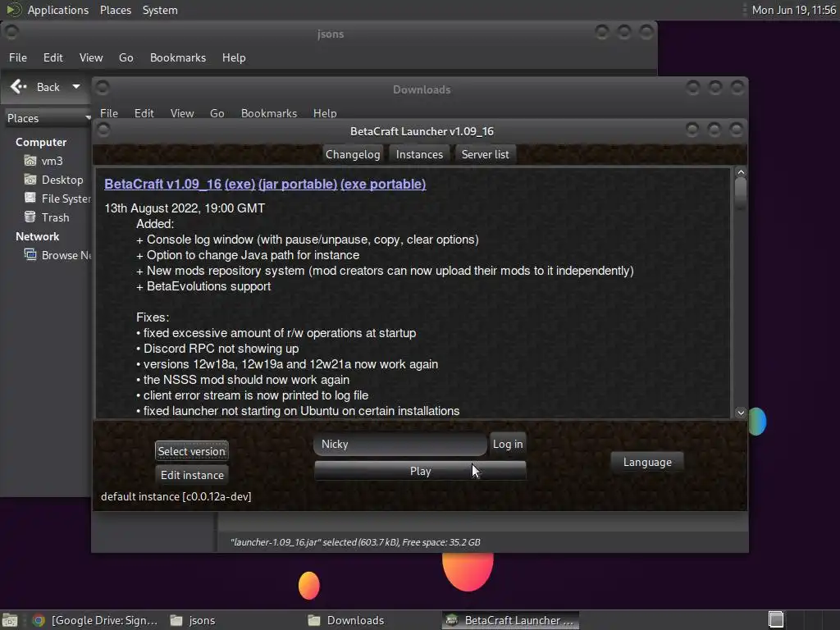Screen dimensions: 840x630
Task: Click the Browse Network icon
Action: (30, 254)
